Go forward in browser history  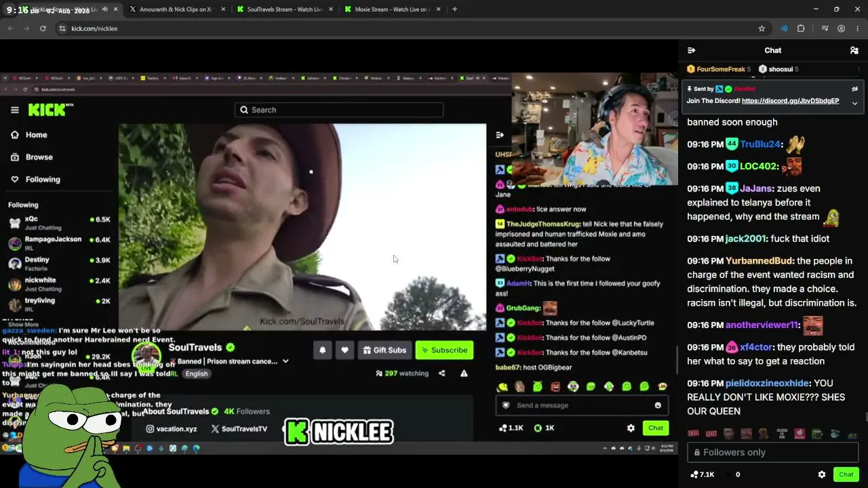pos(26,28)
